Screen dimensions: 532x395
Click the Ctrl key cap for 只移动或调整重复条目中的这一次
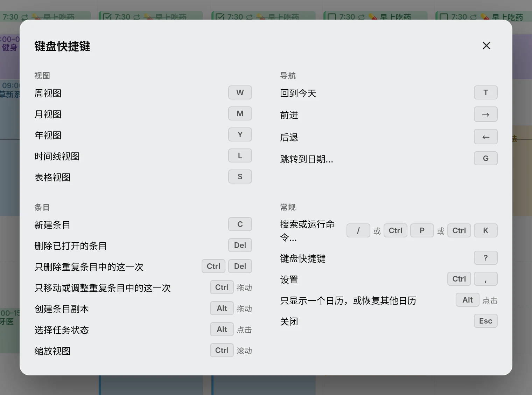tap(222, 287)
